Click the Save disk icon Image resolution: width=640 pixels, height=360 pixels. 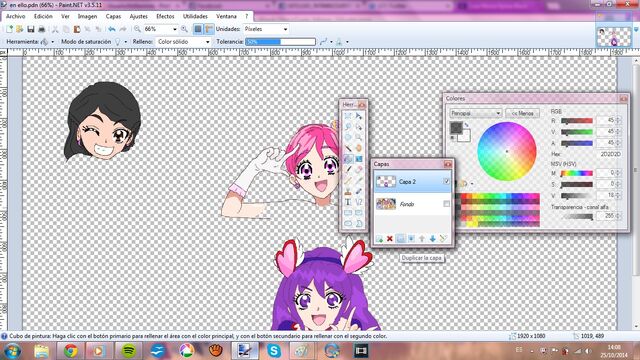pos(31,29)
